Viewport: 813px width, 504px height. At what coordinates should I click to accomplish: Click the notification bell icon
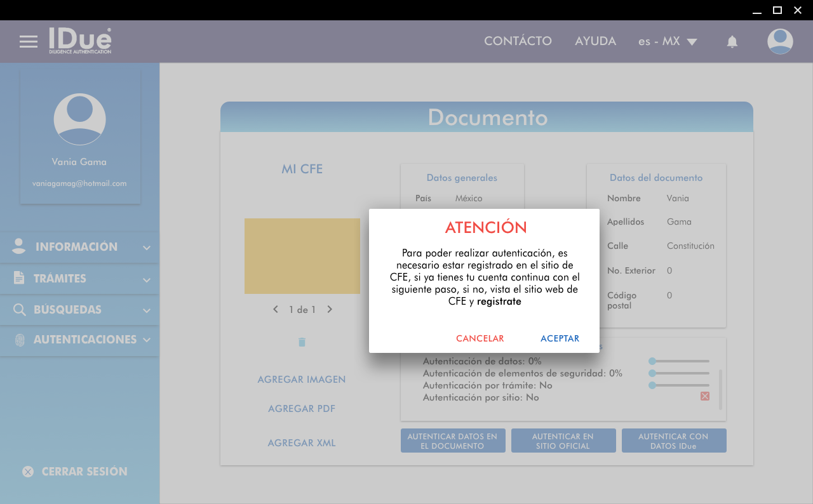point(732,42)
